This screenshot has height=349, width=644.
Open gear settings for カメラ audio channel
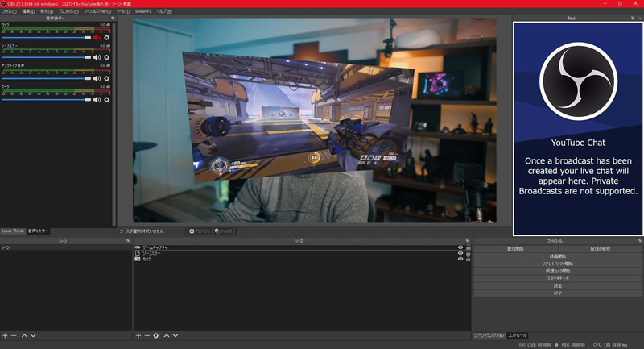tap(107, 37)
